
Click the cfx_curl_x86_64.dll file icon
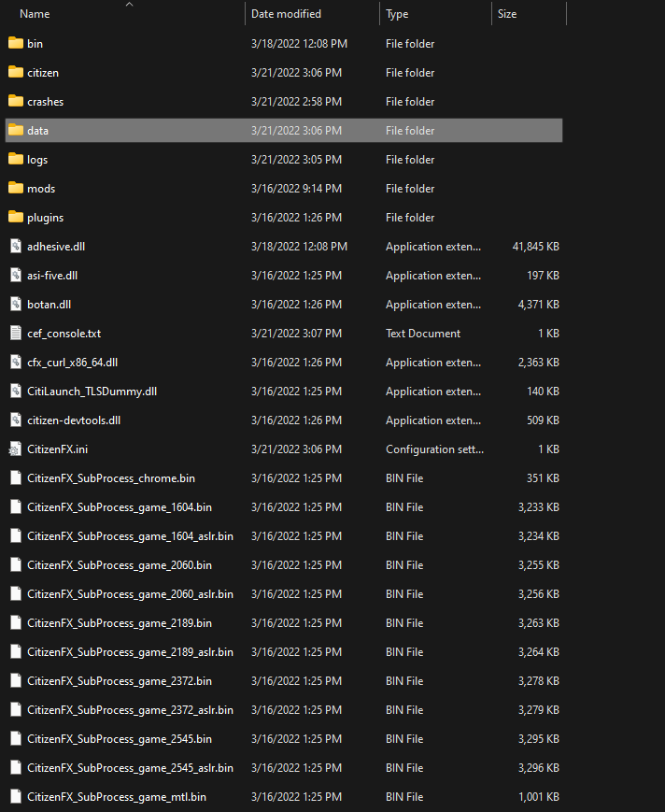[16, 362]
